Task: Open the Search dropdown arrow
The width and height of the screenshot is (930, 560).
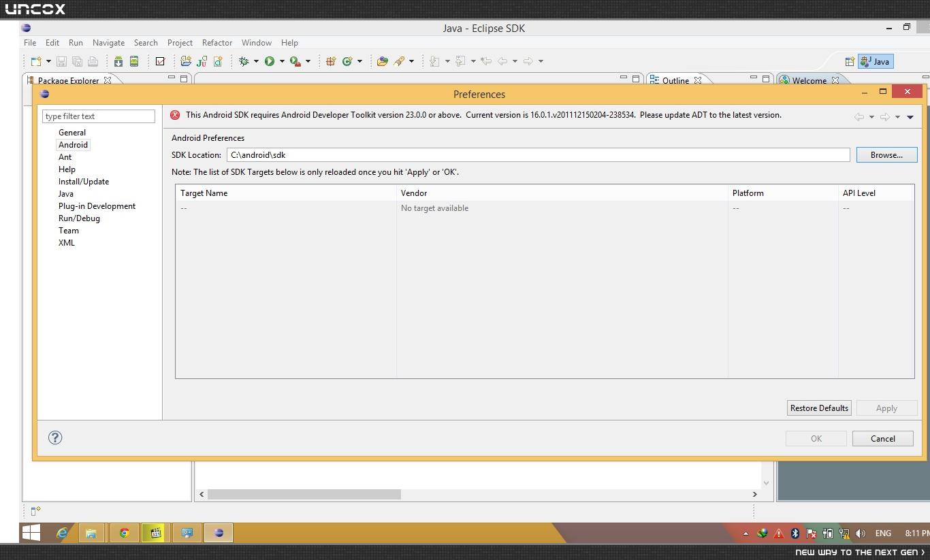Action: tap(411, 61)
